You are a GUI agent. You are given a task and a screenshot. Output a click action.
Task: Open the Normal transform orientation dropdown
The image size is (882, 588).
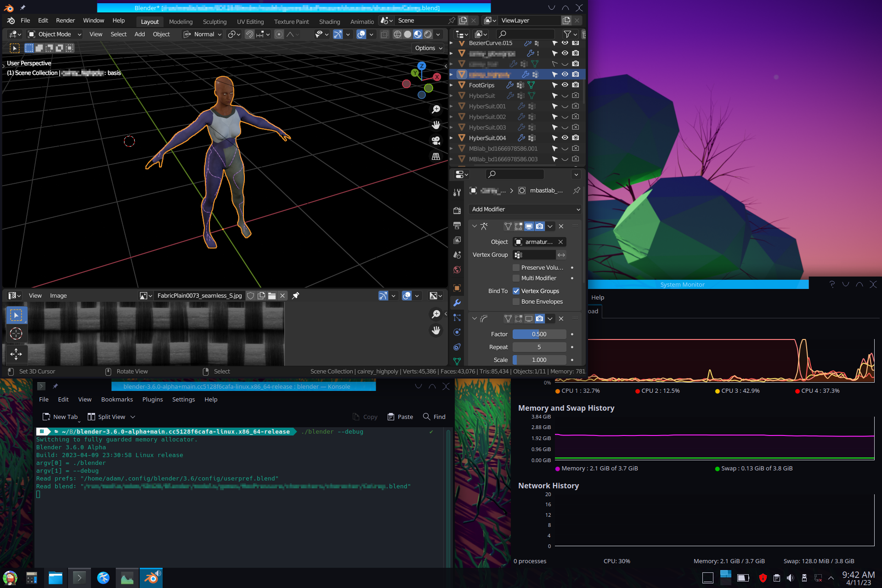pyautogui.click(x=202, y=34)
